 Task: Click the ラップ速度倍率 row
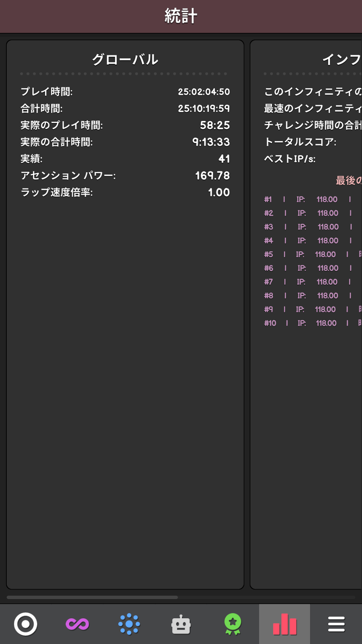click(x=125, y=192)
